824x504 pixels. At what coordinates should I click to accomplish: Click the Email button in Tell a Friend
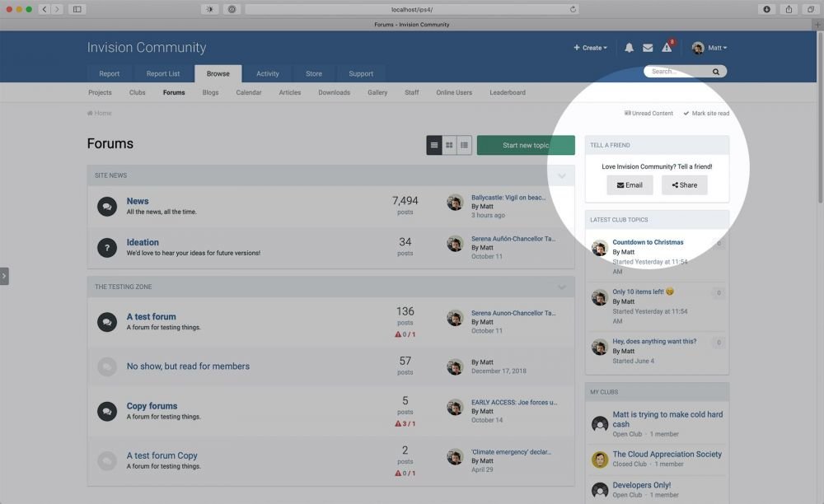click(630, 185)
